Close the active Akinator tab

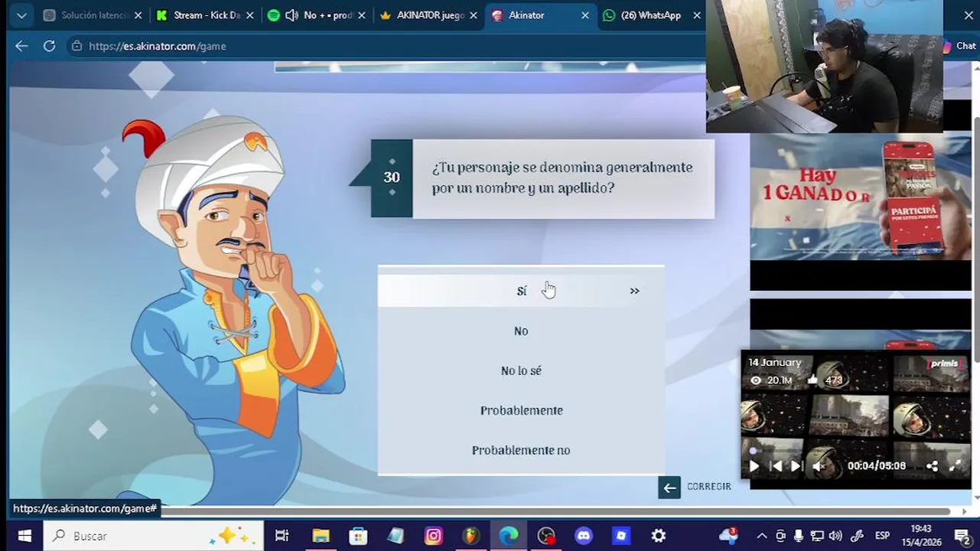[585, 15]
